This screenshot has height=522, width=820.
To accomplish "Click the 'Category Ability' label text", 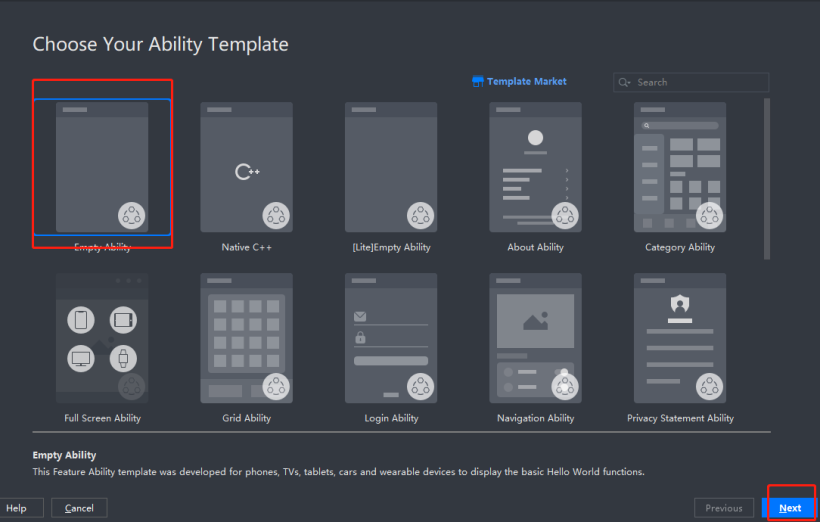I will tap(680, 247).
